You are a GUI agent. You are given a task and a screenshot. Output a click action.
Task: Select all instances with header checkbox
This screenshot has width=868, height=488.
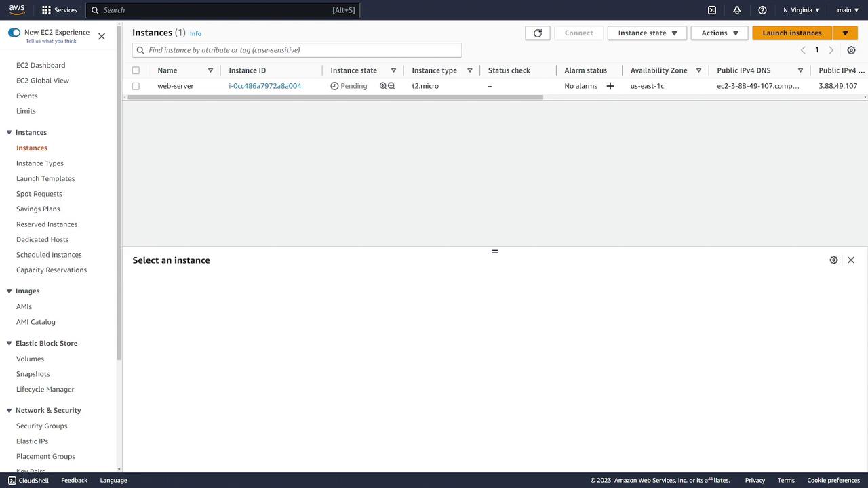[x=136, y=70]
